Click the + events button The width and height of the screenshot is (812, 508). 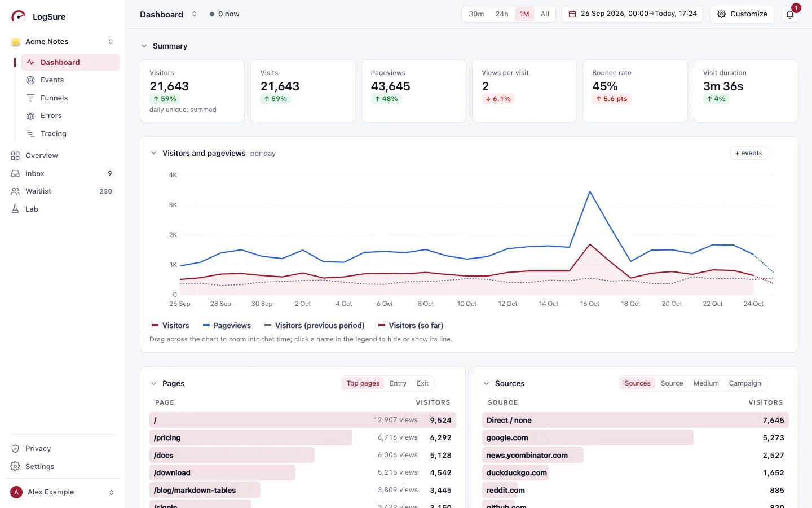(748, 153)
